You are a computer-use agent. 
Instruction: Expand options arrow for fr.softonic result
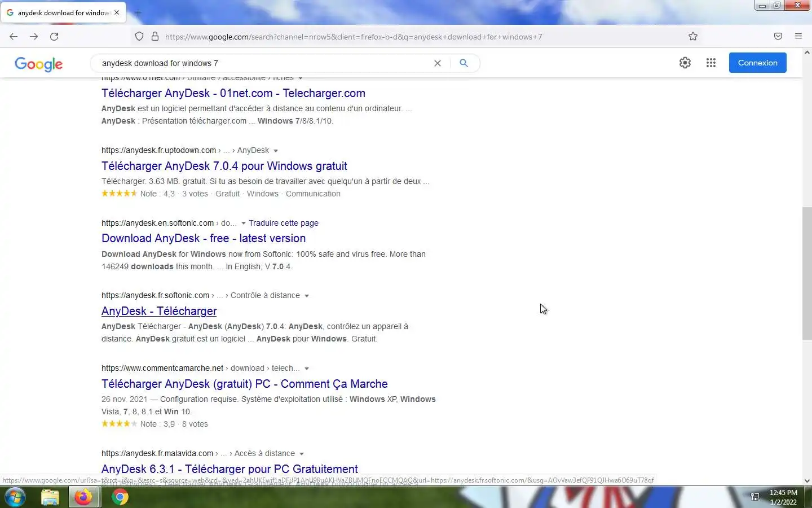(307, 296)
